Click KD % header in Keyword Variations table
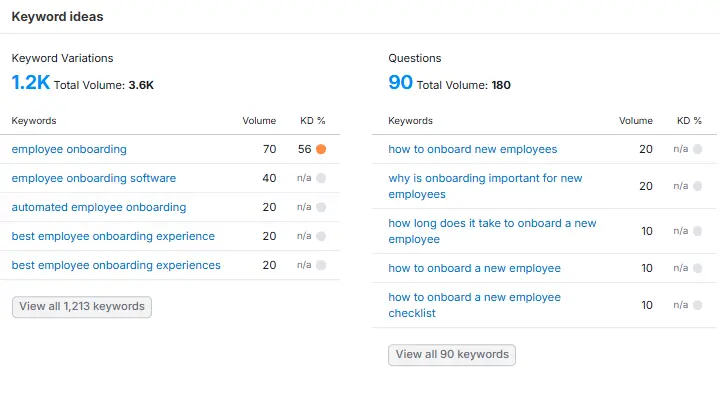Screen dimensions: 720x397 313,121
